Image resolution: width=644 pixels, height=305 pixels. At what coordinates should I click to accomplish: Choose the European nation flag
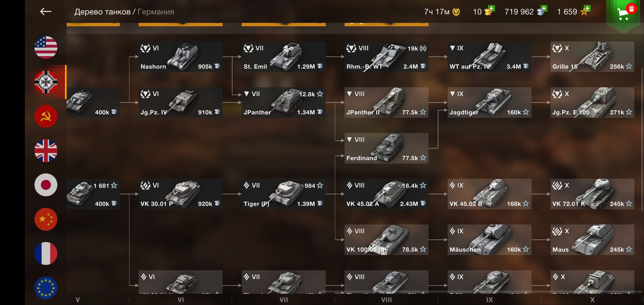point(46,288)
